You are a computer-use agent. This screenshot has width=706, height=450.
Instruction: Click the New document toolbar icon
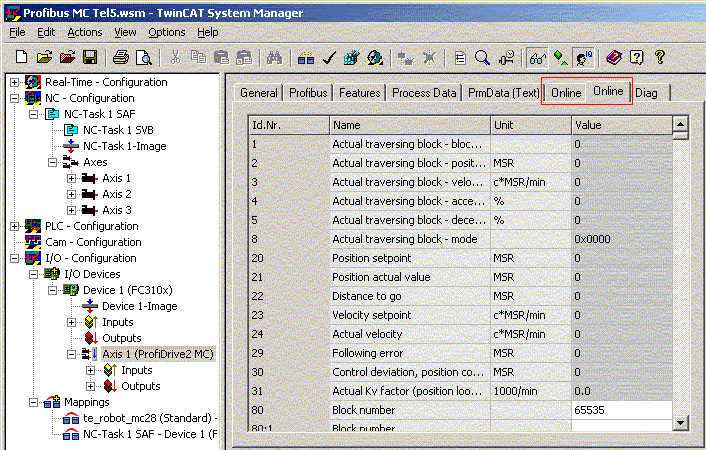click(21, 57)
